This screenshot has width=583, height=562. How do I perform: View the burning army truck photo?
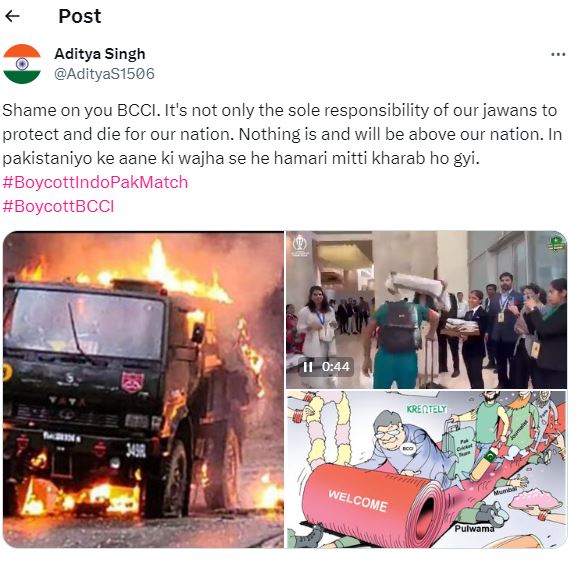pos(143,390)
